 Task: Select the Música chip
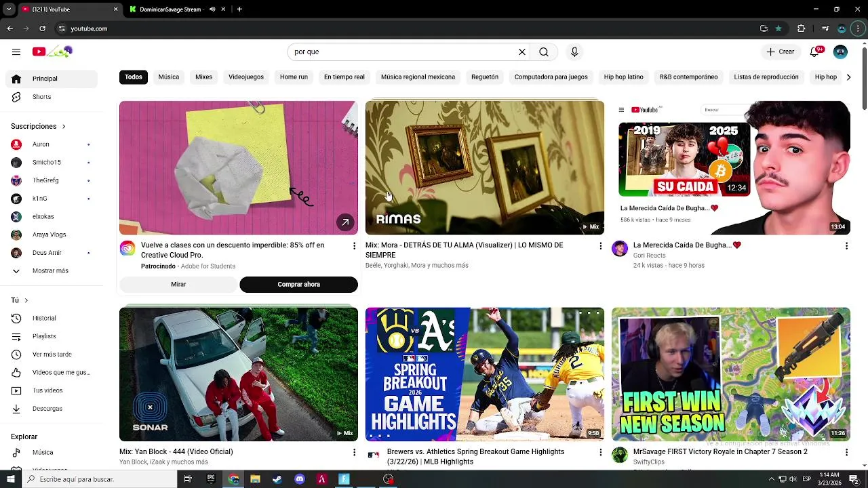(169, 77)
